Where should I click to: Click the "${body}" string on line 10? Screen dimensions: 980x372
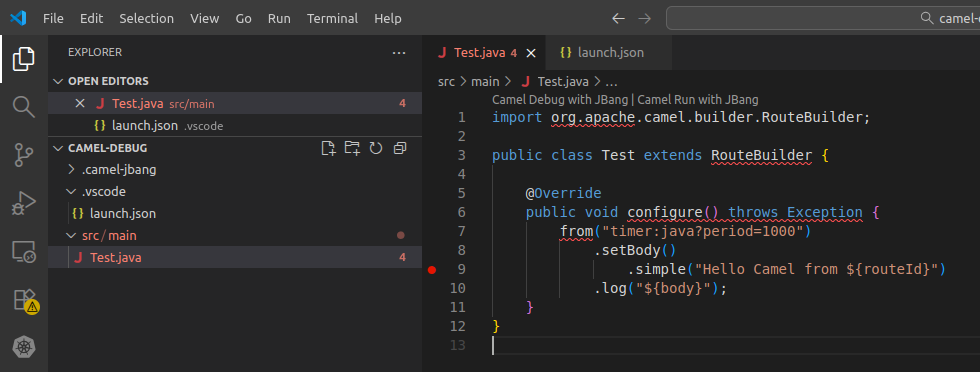pyautogui.click(x=673, y=288)
